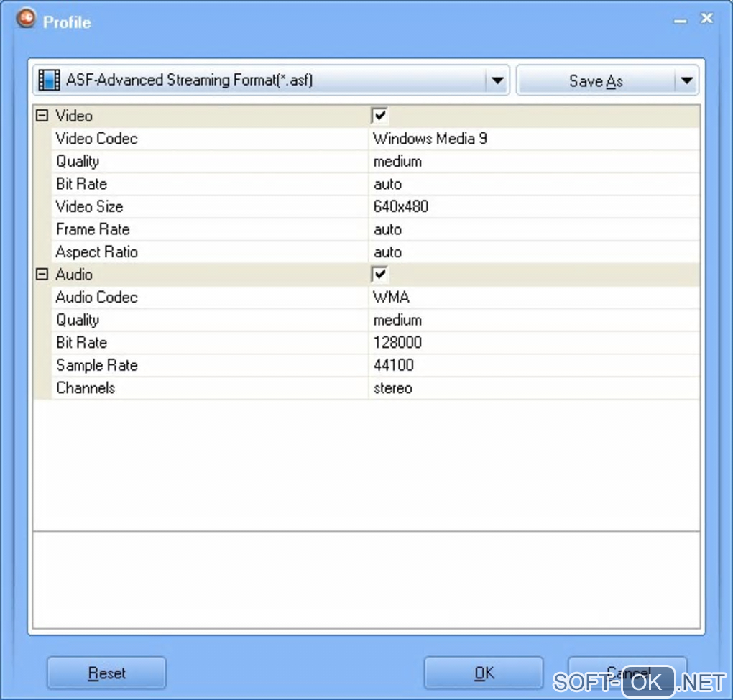Viewport: 733px width, 700px height.
Task: Open the Save As dropdown arrow
Action: 687,80
